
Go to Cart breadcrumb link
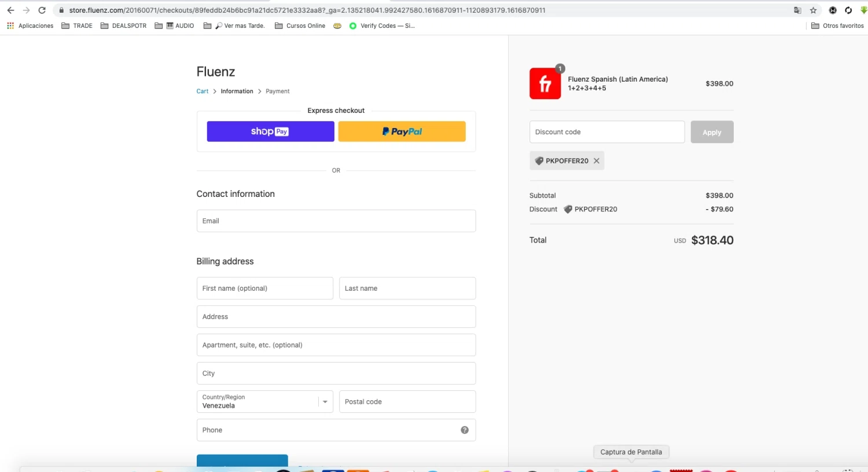(x=202, y=92)
